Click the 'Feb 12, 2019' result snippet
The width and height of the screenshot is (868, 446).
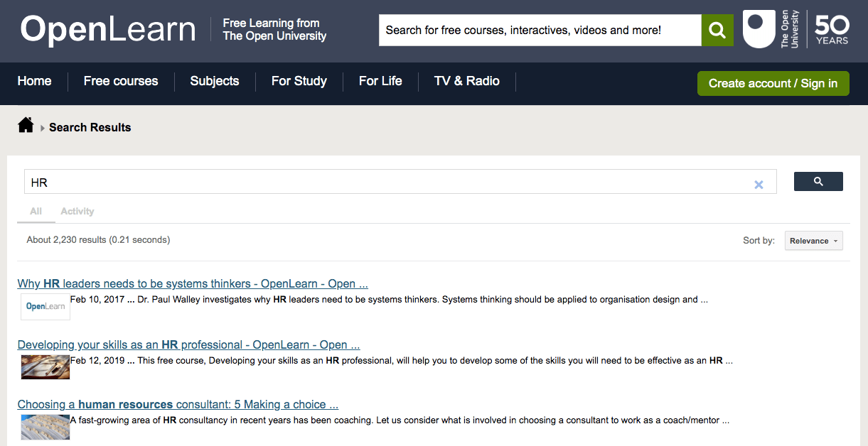(x=402, y=361)
